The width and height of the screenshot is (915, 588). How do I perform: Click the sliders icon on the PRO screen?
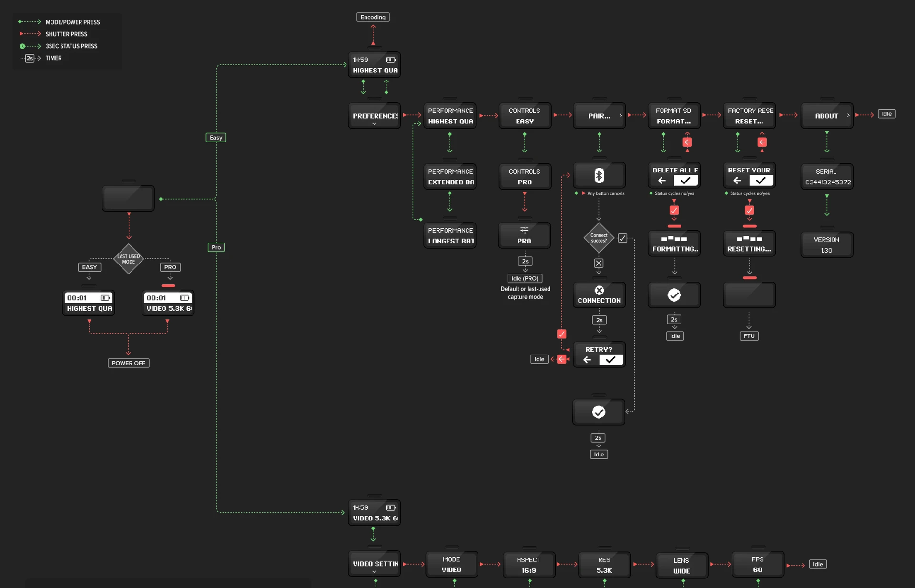[524, 231]
